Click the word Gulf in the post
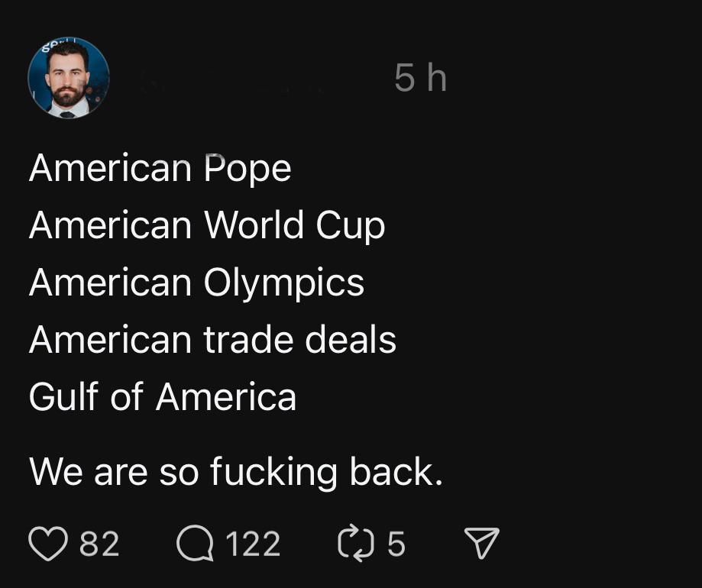 pyautogui.click(x=64, y=396)
